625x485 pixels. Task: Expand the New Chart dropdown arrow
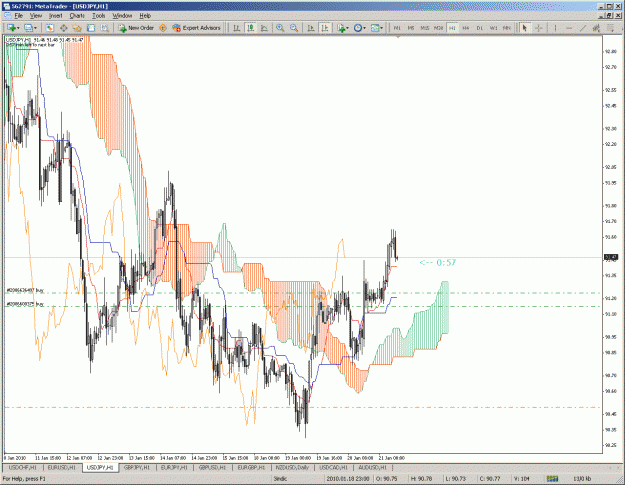pyautogui.click(x=18, y=28)
